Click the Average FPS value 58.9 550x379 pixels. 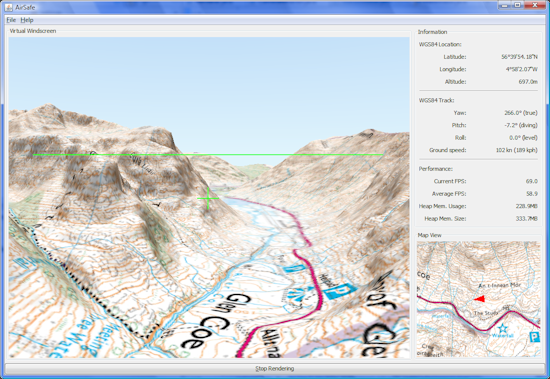click(532, 194)
